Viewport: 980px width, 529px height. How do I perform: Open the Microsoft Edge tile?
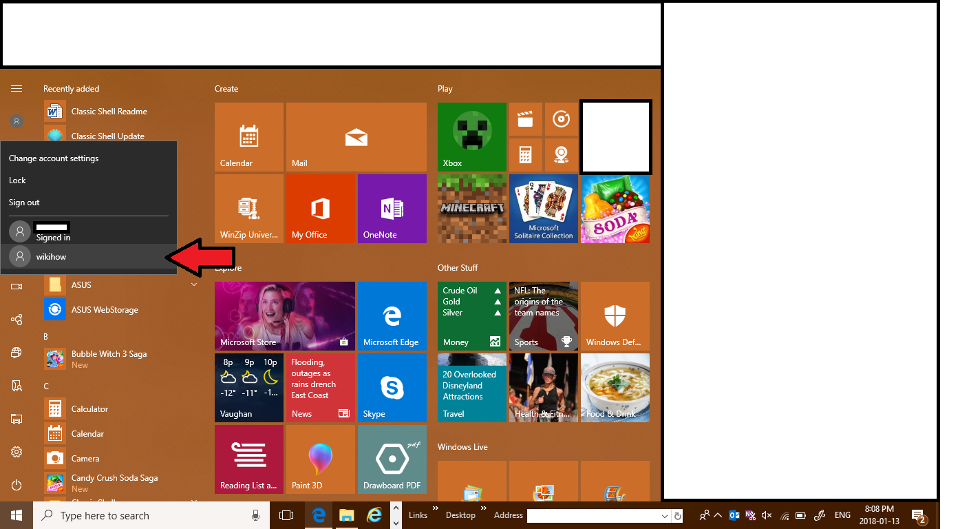coord(392,316)
